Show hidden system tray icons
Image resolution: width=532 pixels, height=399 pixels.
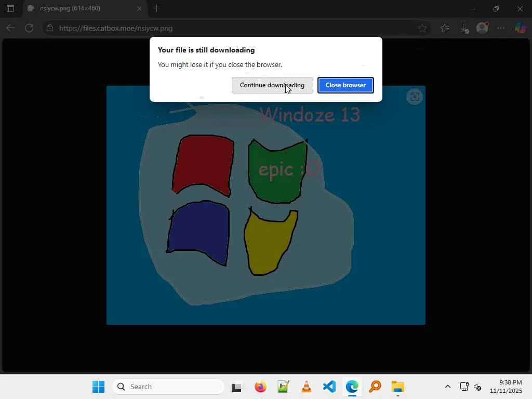[x=448, y=387]
